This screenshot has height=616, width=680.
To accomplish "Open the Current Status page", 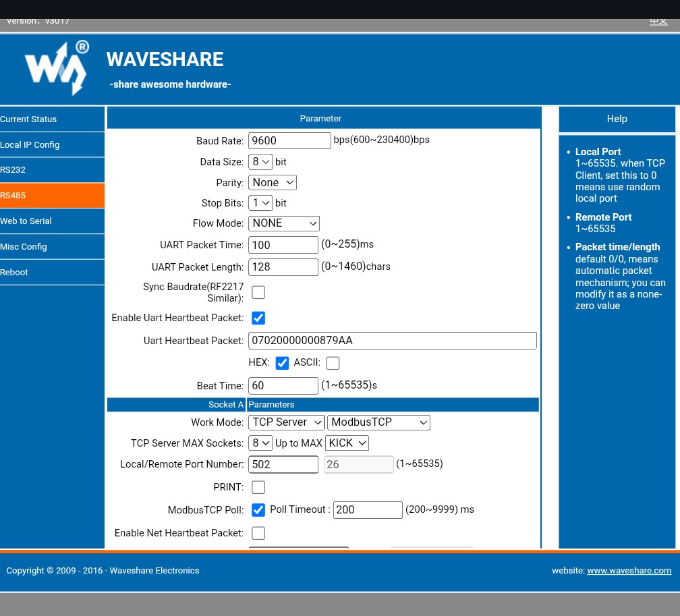I will pyautogui.click(x=28, y=119).
